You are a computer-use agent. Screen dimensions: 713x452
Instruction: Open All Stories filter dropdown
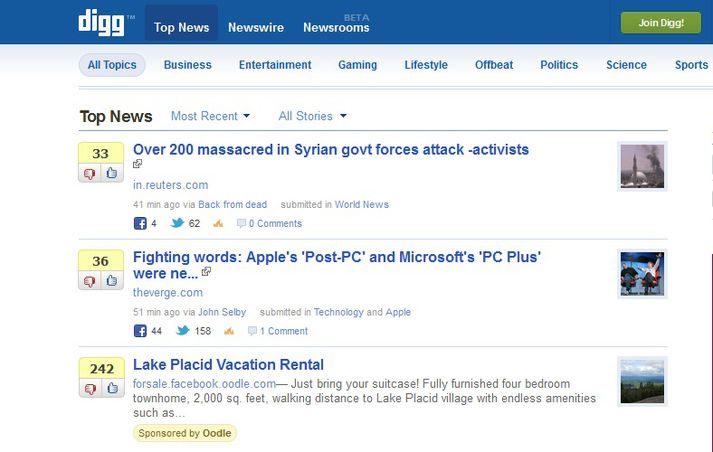tap(312, 116)
